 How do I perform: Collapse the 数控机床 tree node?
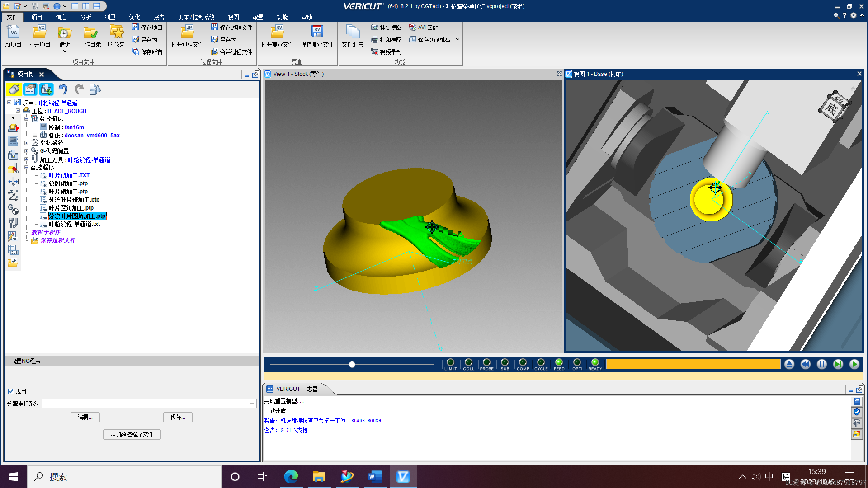click(27, 119)
